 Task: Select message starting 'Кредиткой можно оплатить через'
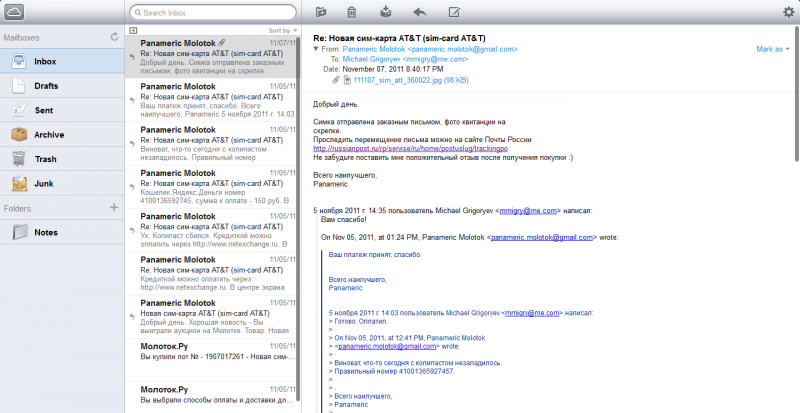coord(211,274)
